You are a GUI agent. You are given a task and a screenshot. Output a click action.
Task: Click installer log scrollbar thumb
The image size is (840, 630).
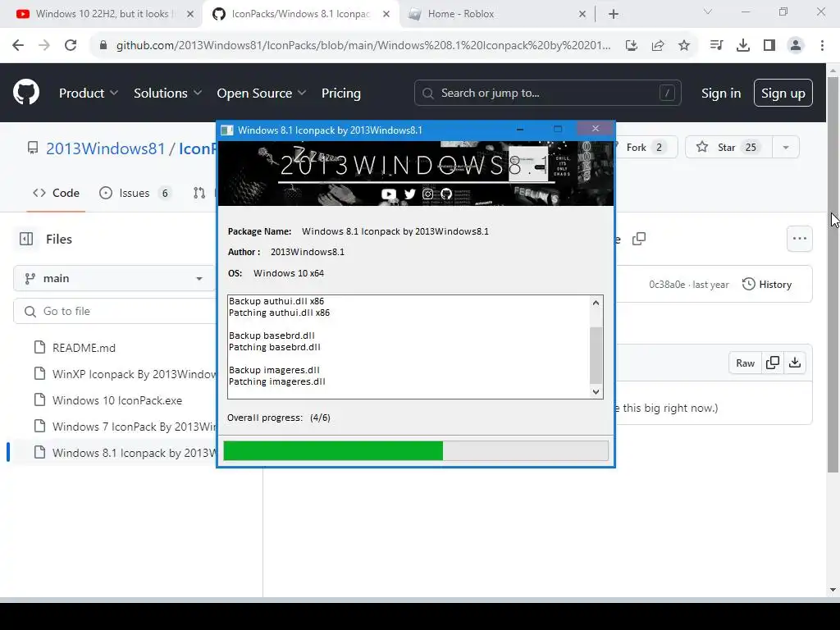pyautogui.click(x=596, y=355)
